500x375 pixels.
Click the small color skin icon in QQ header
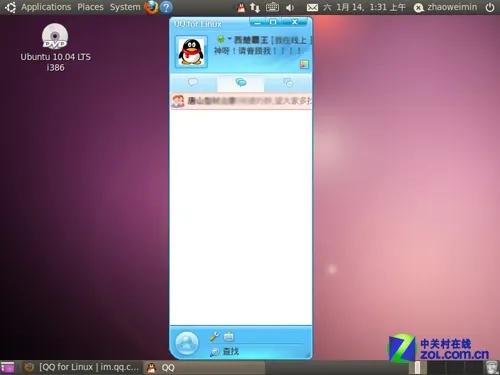tap(304, 64)
